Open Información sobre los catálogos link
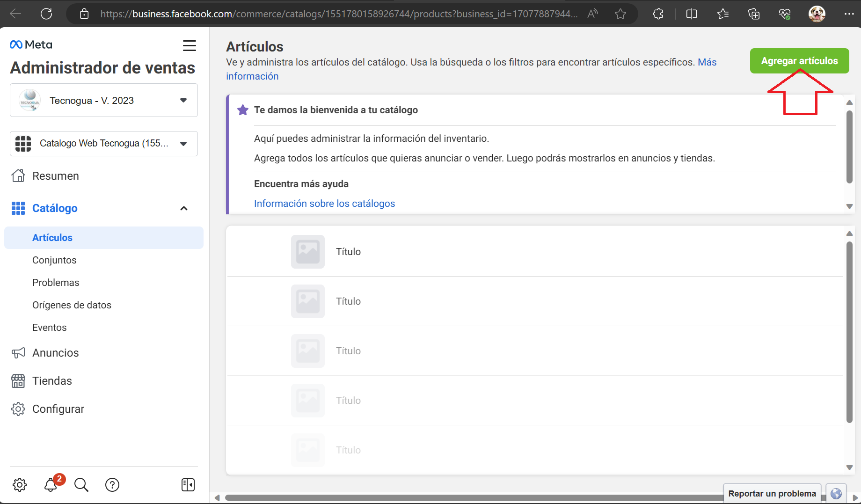This screenshot has width=861, height=504. pyautogui.click(x=324, y=204)
